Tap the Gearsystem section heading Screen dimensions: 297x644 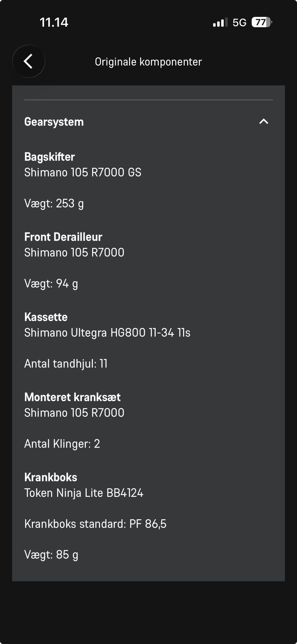tap(54, 122)
